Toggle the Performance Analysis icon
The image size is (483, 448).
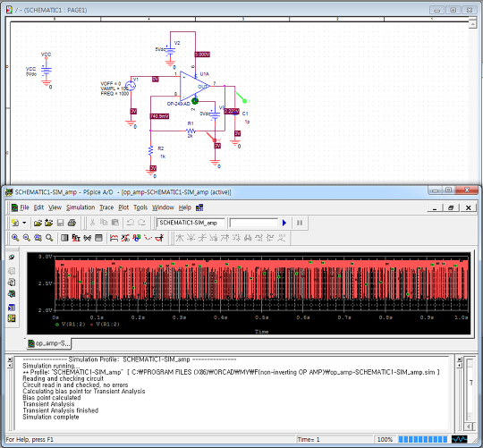(87, 238)
